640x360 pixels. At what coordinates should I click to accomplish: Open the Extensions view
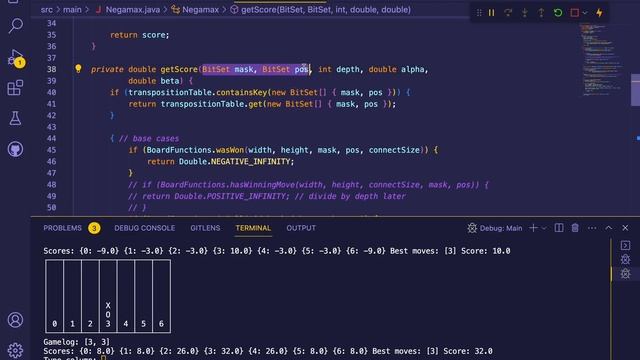click(16, 88)
